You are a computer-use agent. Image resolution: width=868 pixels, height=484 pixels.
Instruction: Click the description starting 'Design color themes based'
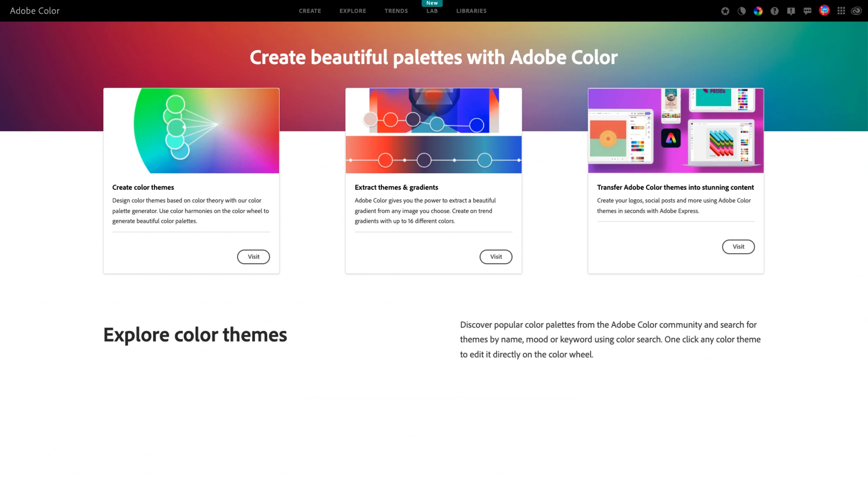(191, 211)
